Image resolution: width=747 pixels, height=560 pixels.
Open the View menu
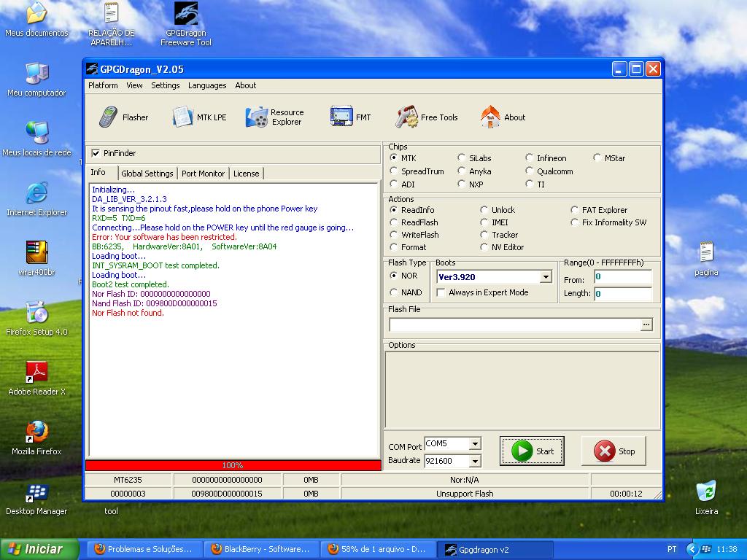pyautogui.click(x=134, y=85)
